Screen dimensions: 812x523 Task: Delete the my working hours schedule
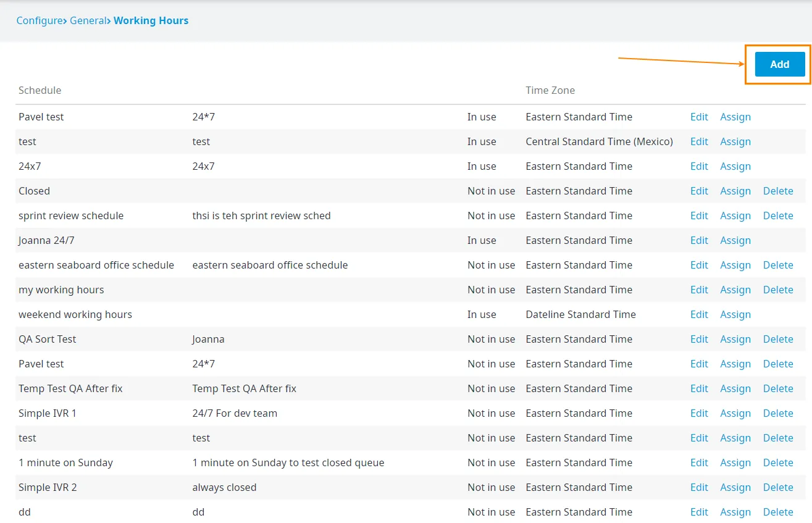[778, 290]
